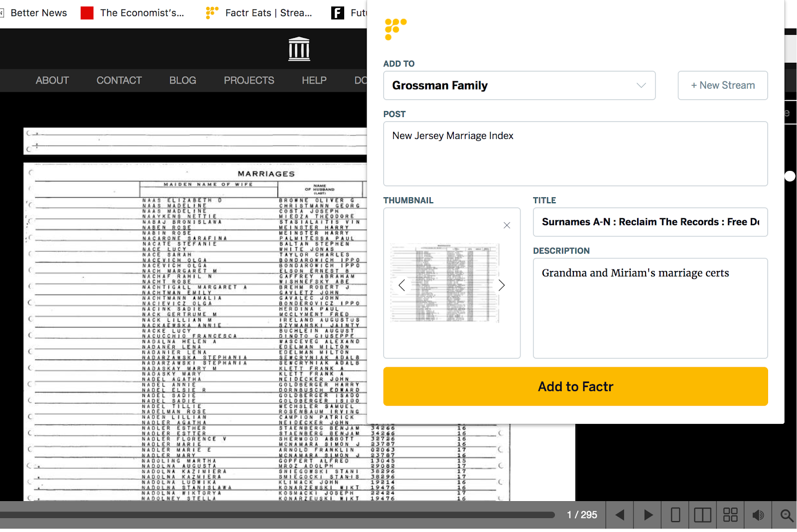797x532 pixels.
Task: Click the 1 / 295 page counter
Action: coord(582,515)
